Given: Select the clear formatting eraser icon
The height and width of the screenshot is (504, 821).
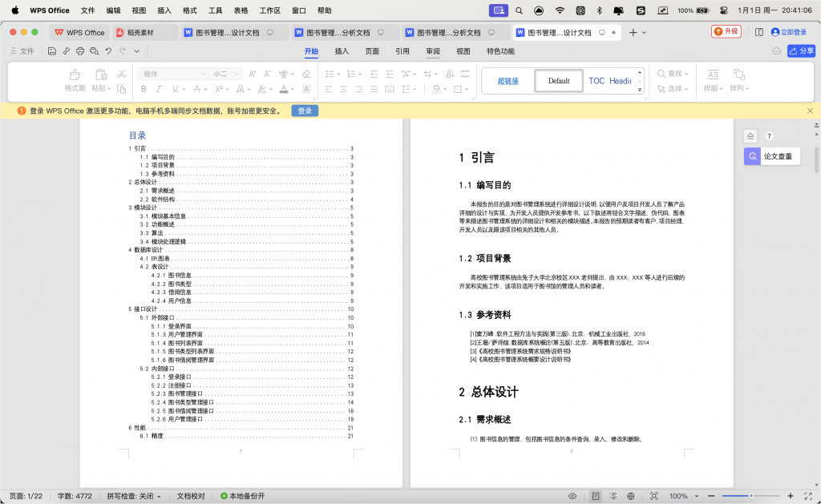Looking at the screenshot, I should tap(305, 74).
